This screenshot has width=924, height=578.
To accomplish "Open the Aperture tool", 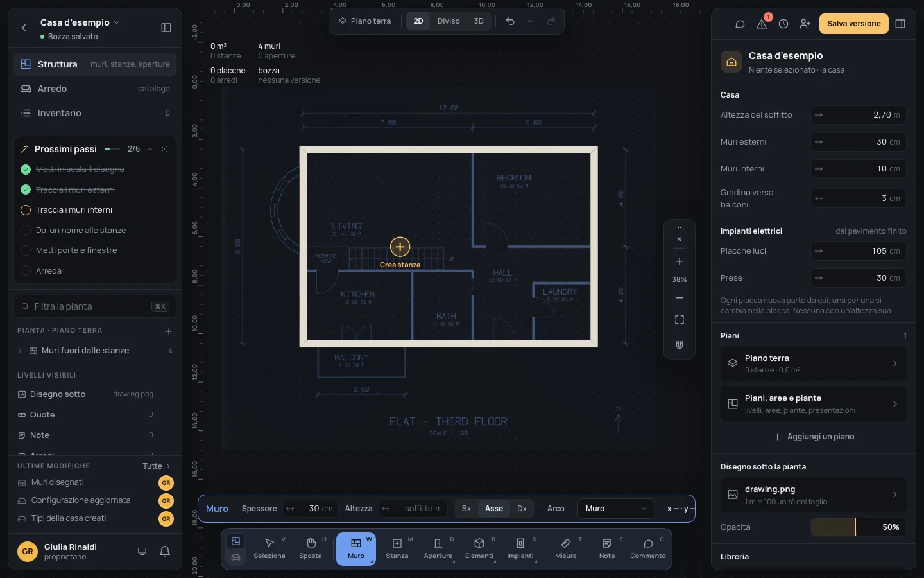I will click(438, 549).
